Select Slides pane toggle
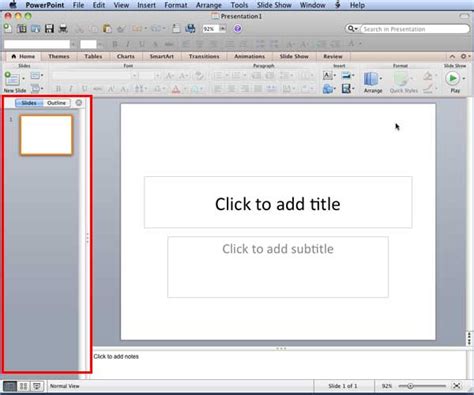 coord(29,103)
